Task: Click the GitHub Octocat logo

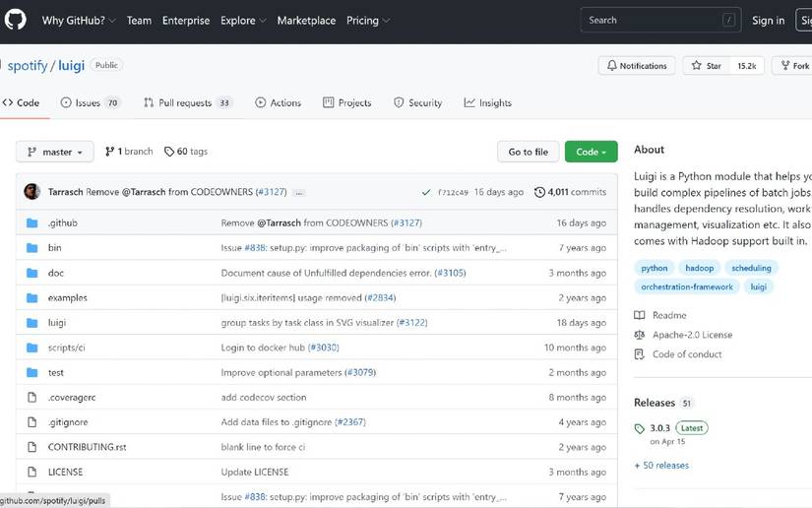Action: 16,21
